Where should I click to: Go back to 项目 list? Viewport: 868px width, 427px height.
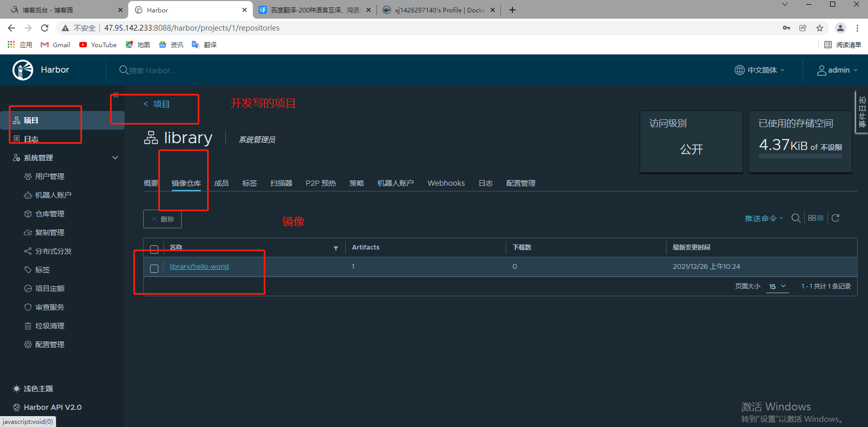[x=157, y=104]
